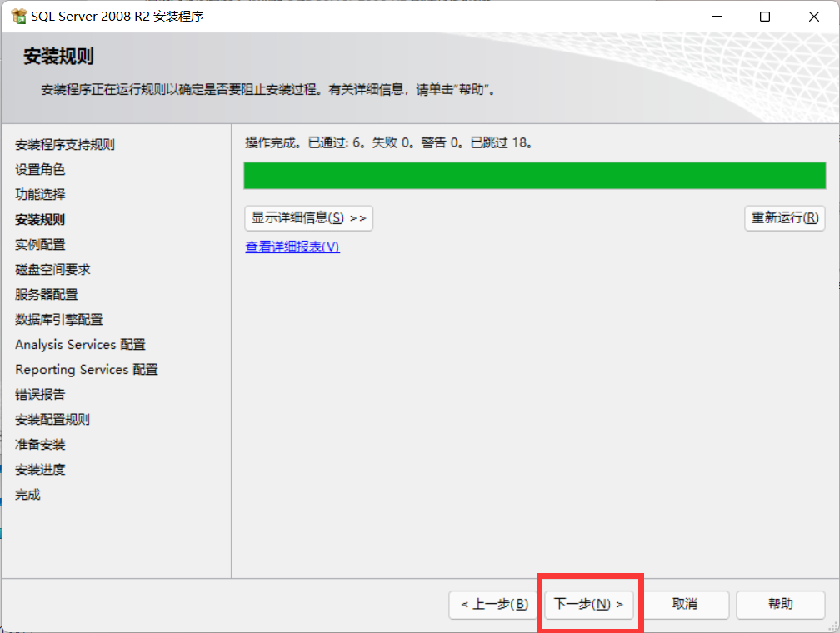This screenshot has height=633, width=840.
Task: Maximize the installer window
Action: coord(765,17)
